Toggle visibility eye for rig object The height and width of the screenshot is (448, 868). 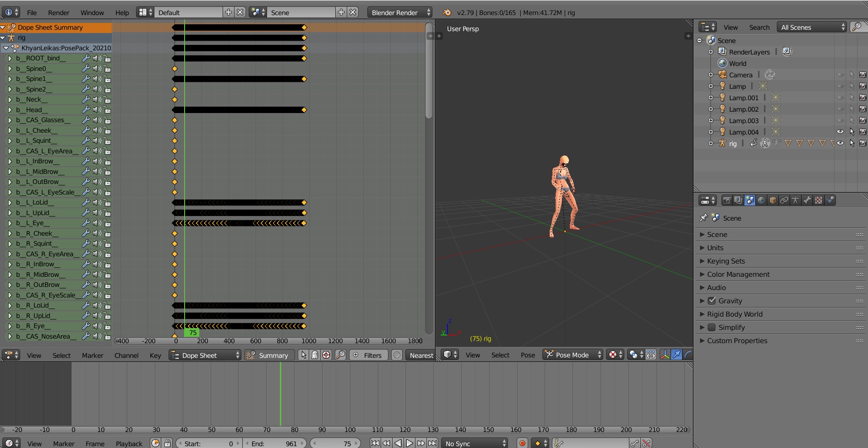coord(840,143)
